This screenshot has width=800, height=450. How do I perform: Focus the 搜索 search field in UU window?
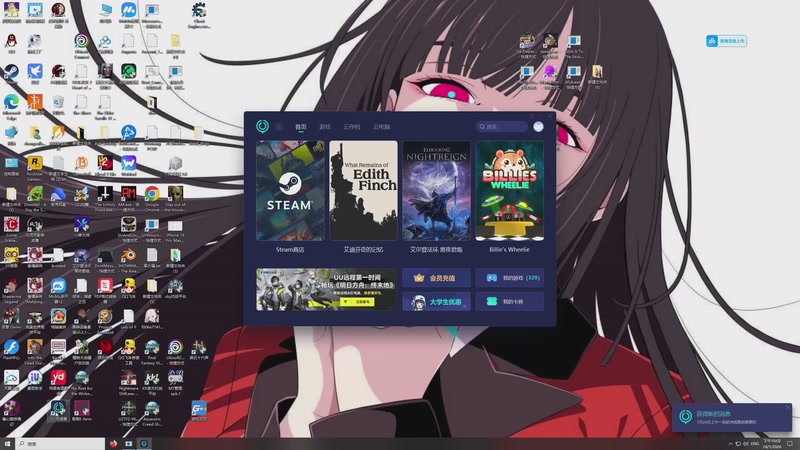pyautogui.click(x=502, y=127)
